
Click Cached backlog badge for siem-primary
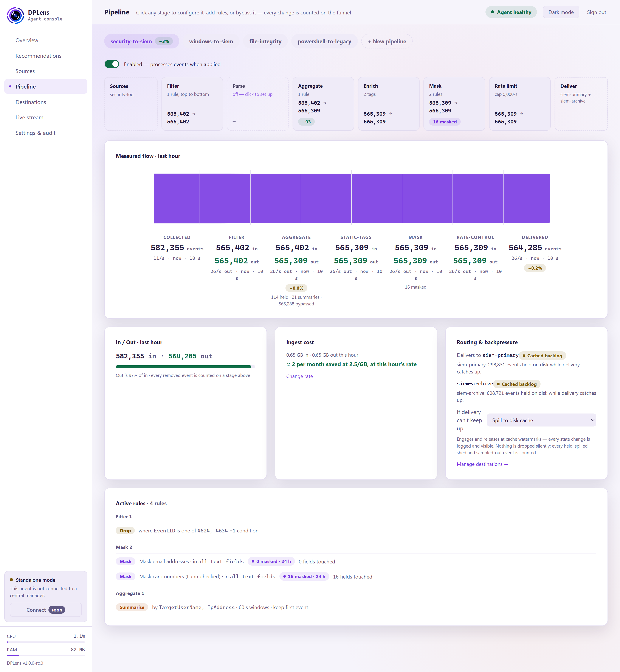coord(542,355)
